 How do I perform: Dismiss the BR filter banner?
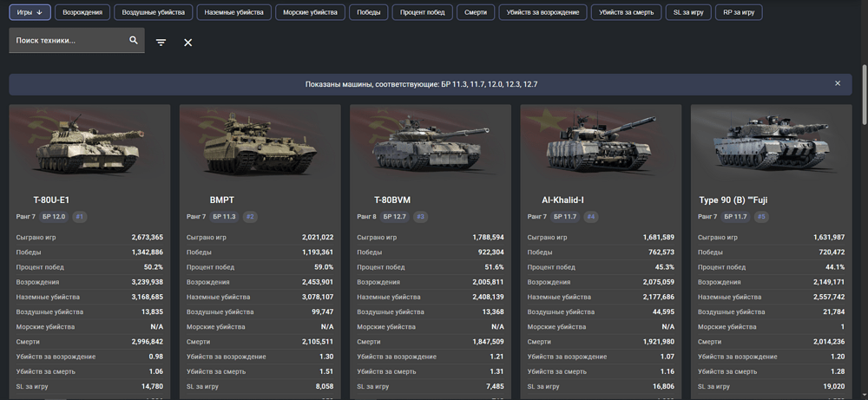[838, 84]
